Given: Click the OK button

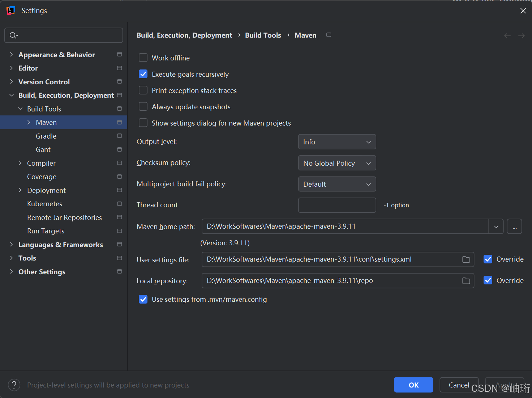Looking at the screenshot, I should click(x=413, y=385).
